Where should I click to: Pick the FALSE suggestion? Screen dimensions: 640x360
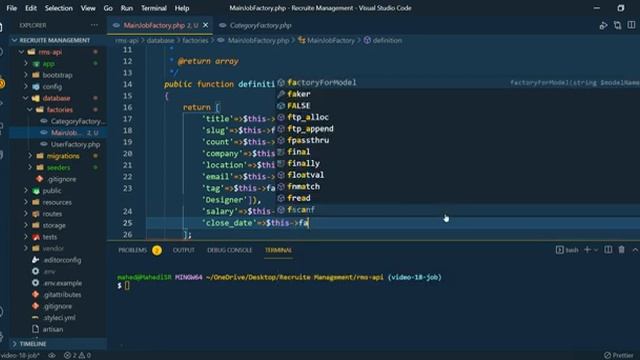298,106
